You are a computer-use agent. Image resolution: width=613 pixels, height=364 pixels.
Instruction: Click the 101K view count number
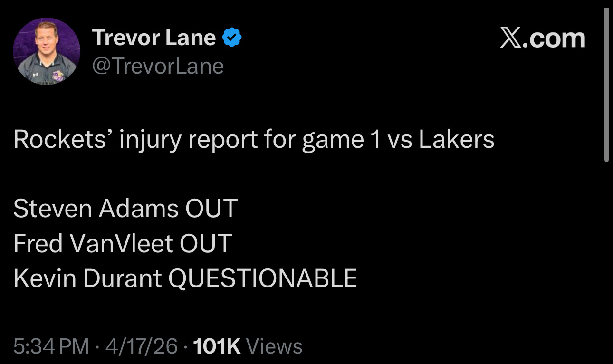[217, 346]
